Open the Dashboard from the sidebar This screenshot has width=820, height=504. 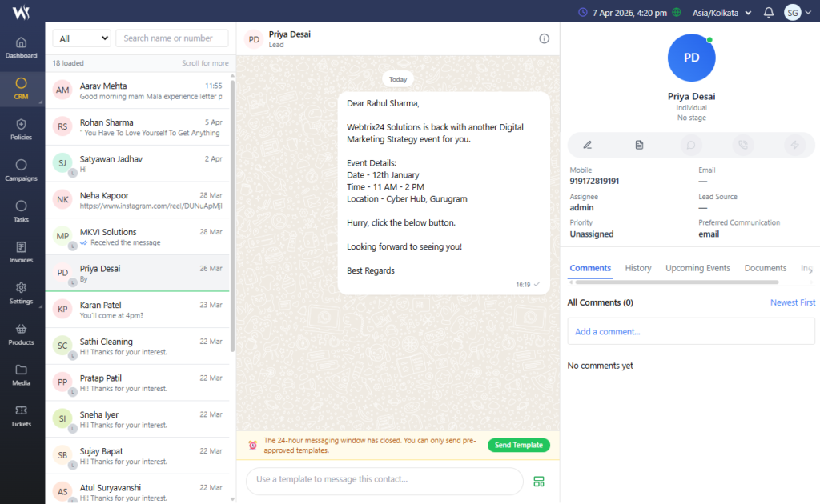22,47
